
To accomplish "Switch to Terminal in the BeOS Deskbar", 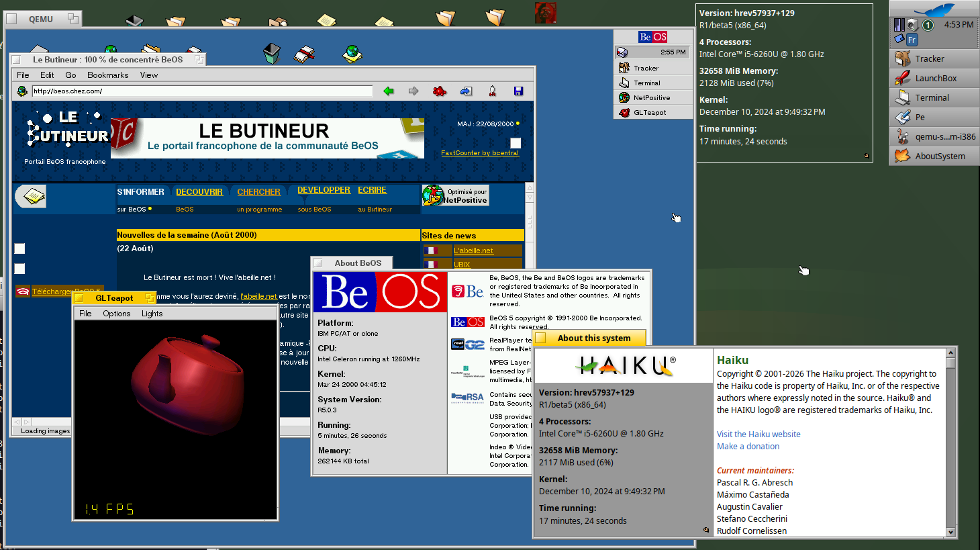I will click(x=653, y=83).
